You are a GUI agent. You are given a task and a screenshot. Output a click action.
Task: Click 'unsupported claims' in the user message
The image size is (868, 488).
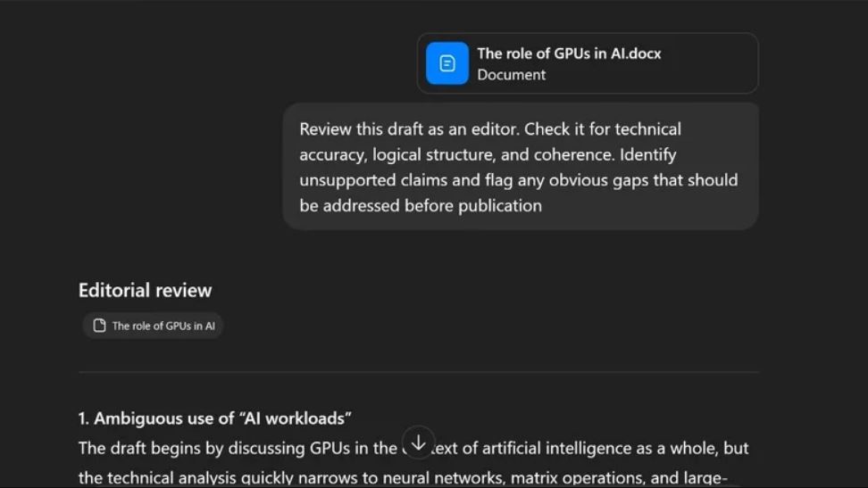click(x=373, y=180)
